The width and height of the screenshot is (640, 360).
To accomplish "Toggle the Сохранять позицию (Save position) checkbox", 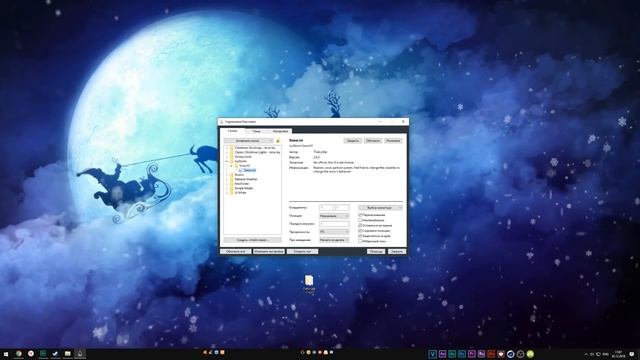I will pyautogui.click(x=360, y=231).
